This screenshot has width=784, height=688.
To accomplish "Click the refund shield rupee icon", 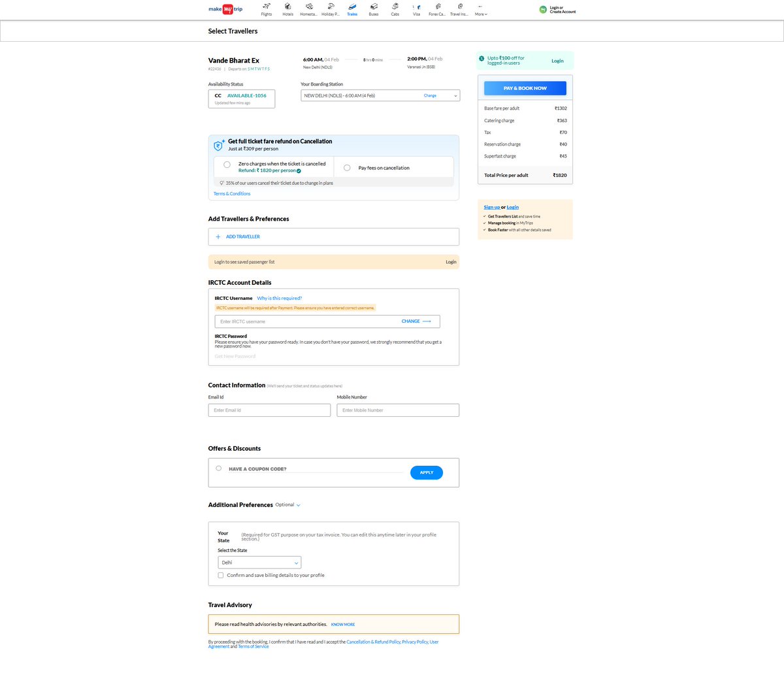I will click(219, 145).
